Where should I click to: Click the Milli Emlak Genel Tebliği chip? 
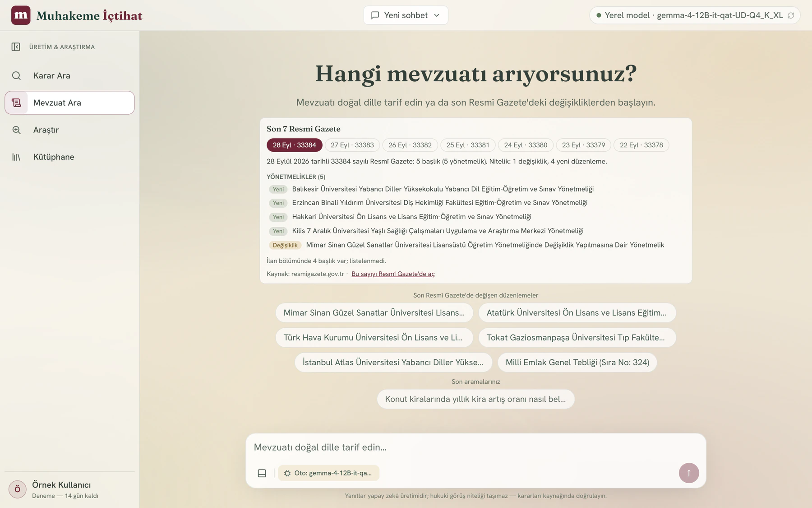tap(577, 362)
